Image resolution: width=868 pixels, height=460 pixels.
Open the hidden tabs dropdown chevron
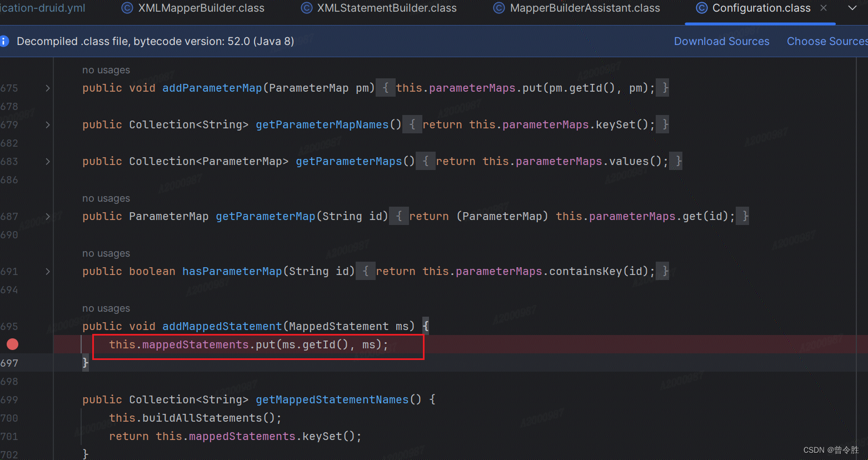coord(852,8)
